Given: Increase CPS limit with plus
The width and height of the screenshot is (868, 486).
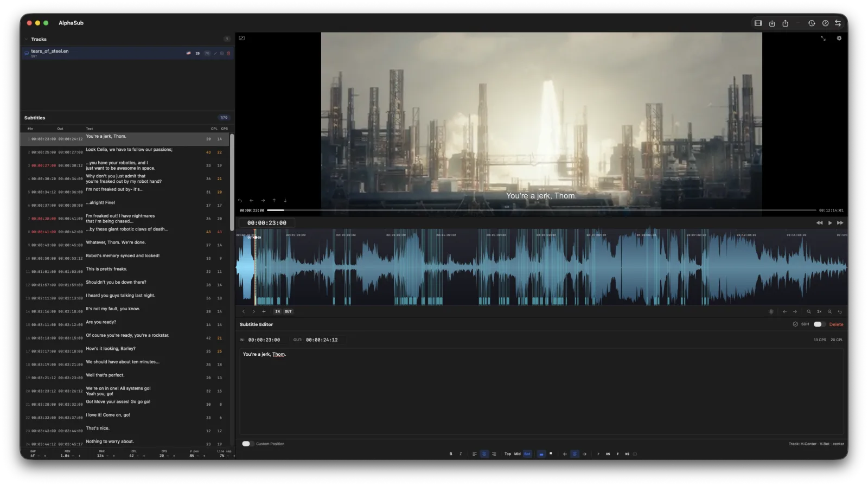Looking at the screenshot, I should (174, 456).
